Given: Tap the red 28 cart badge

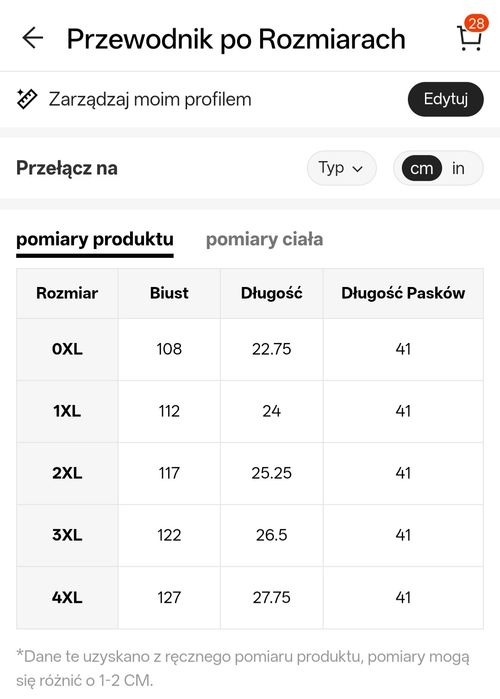Looking at the screenshot, I should [x=476, y=23].
